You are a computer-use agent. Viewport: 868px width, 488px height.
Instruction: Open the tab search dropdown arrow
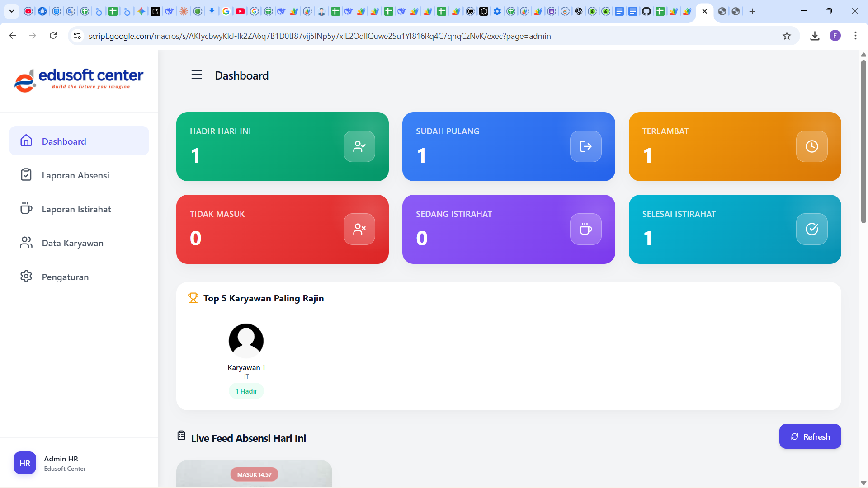pyautogui.click(x=12, y=11)
